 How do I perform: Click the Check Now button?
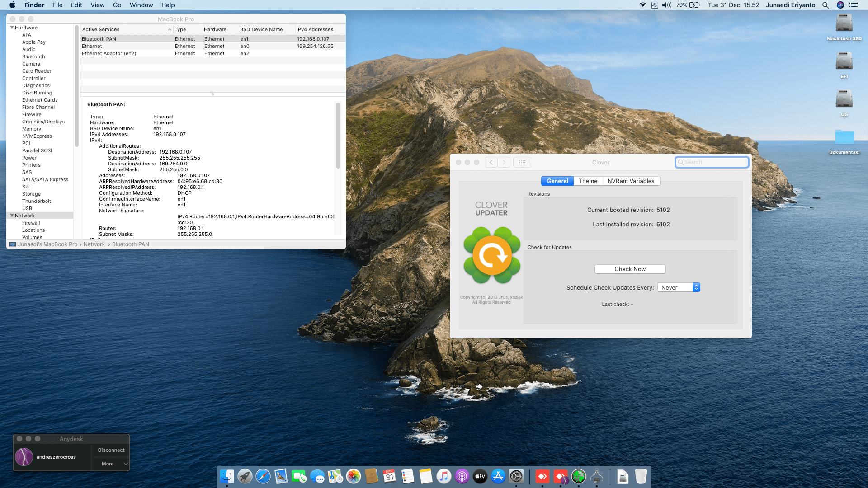(630, 269)
